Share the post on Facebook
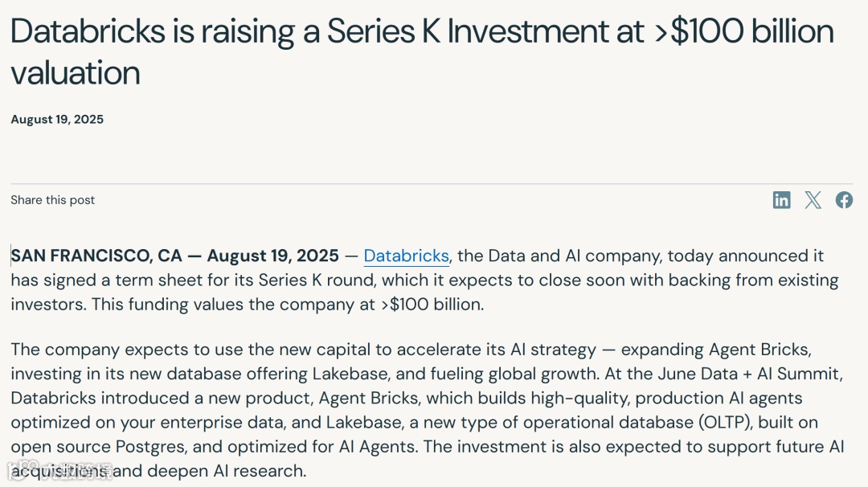The height and width of the screenshot is (487, 868). coord(844,200)
